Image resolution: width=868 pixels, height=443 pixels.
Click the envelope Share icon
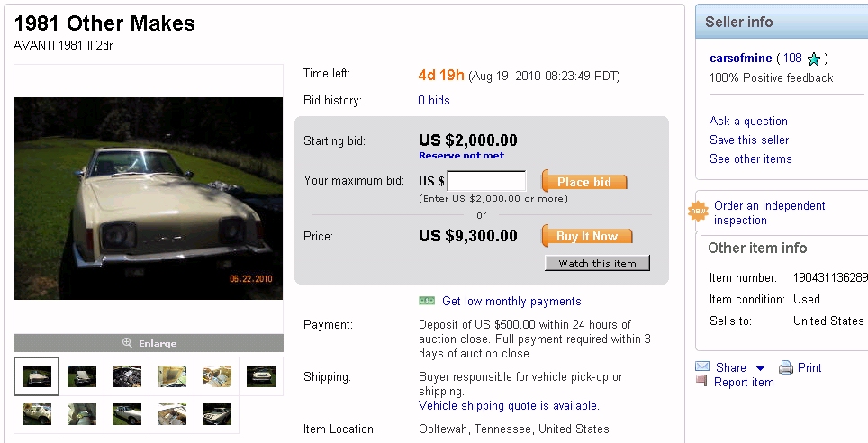[x=702, y=367]
